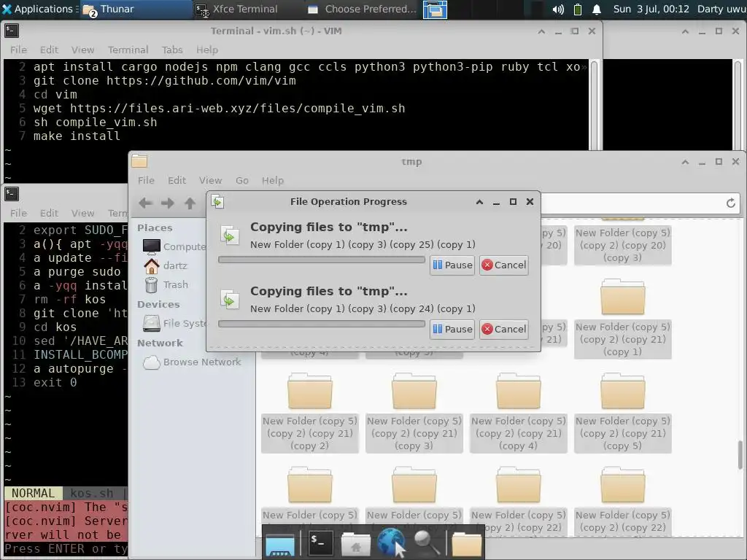Open the File menu in the tmp Thunar window

click(146, 181)
